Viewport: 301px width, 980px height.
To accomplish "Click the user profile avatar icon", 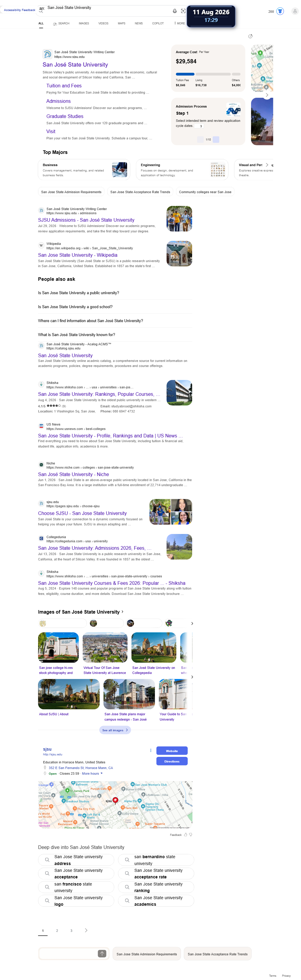I will [295, 11].
